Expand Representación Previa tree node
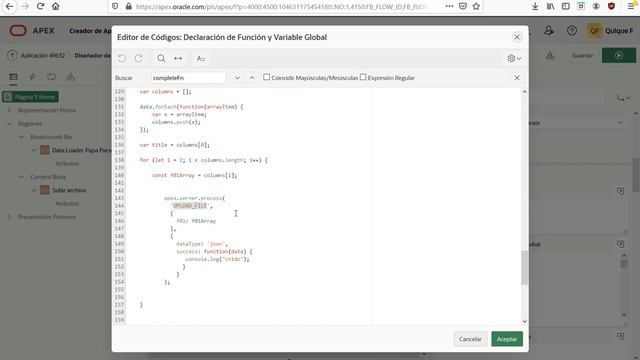640x360 pixels. click(9, 110)
